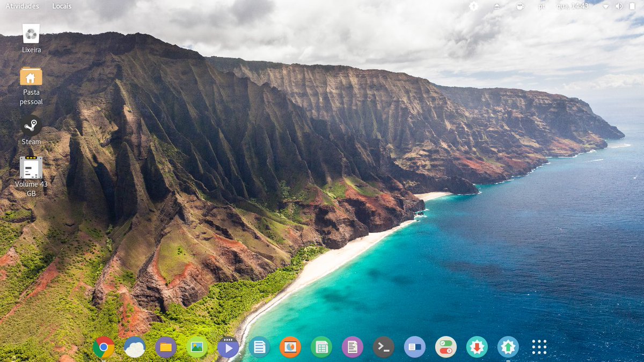Open LibreOffice Writer from the dock
The height and width of the screenshot is (362, 644).
[352, 347]
